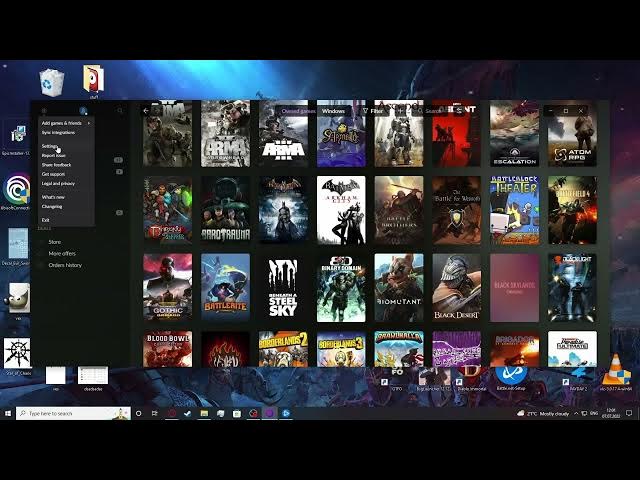Open the Microsoft Store taskbar icon

(x=237, y=413)
